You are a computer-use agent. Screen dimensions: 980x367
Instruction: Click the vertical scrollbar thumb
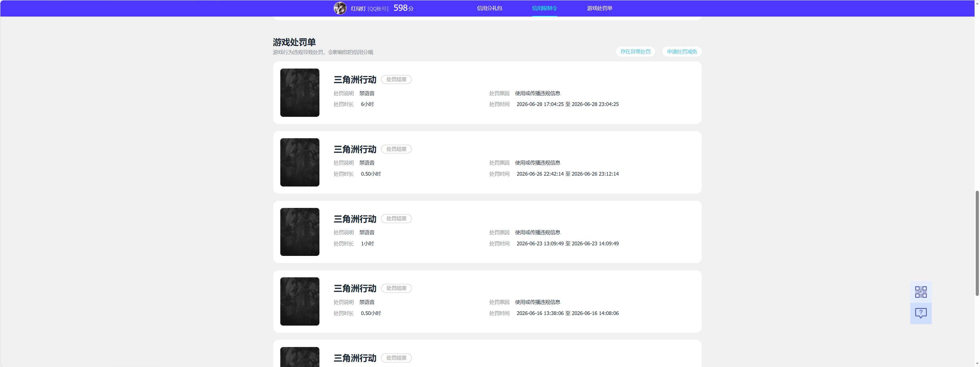(977, 243)
